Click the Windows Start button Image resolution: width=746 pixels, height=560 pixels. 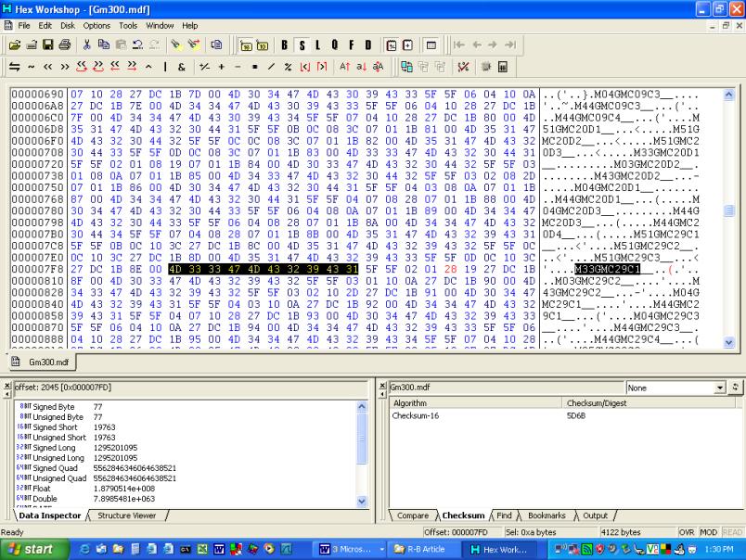click(30, 551)
